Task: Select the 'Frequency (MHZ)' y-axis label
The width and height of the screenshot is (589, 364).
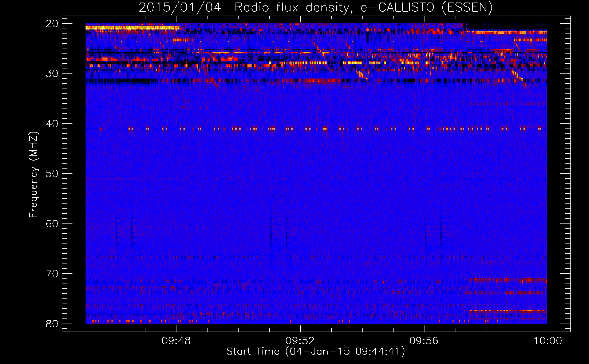Action: [x=33, y=175]
